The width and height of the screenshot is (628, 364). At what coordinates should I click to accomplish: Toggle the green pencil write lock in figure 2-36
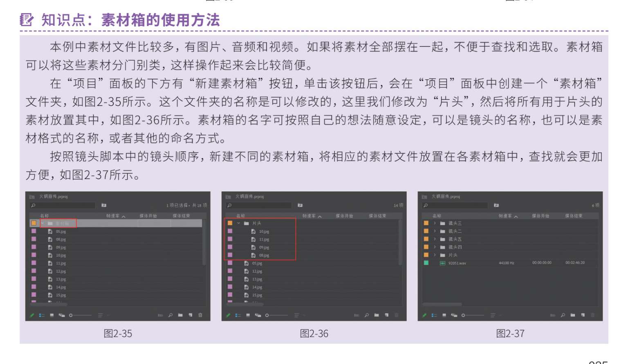click(228, 315)
